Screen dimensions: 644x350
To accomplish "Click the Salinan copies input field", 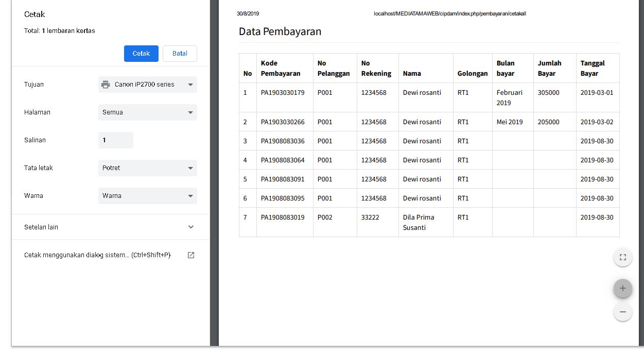I will [116, 140].
